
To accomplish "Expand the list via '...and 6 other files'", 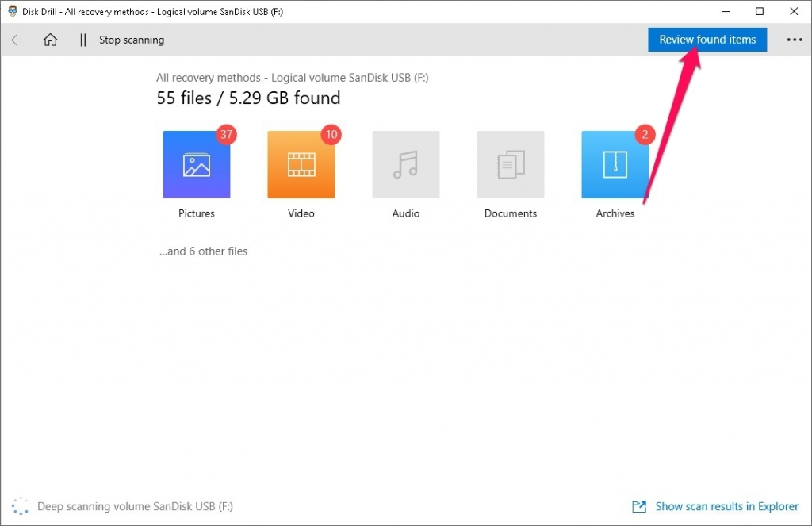I will (203, 251).
